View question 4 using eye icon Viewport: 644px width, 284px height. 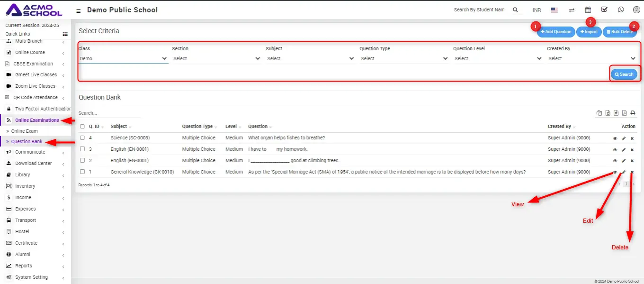(x=615, y=138)
